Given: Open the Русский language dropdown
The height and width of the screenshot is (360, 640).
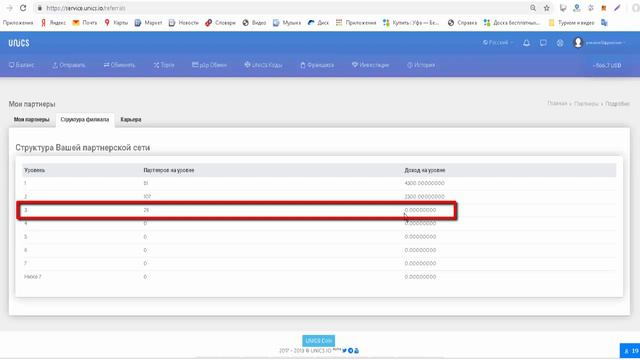Looking at the screenshot, I should [x=498, y=42].
